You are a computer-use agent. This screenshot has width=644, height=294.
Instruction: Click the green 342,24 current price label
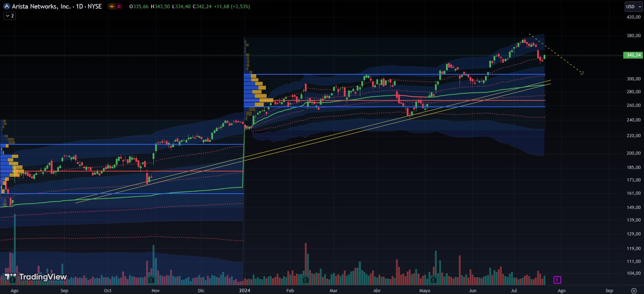click(633, 55)
